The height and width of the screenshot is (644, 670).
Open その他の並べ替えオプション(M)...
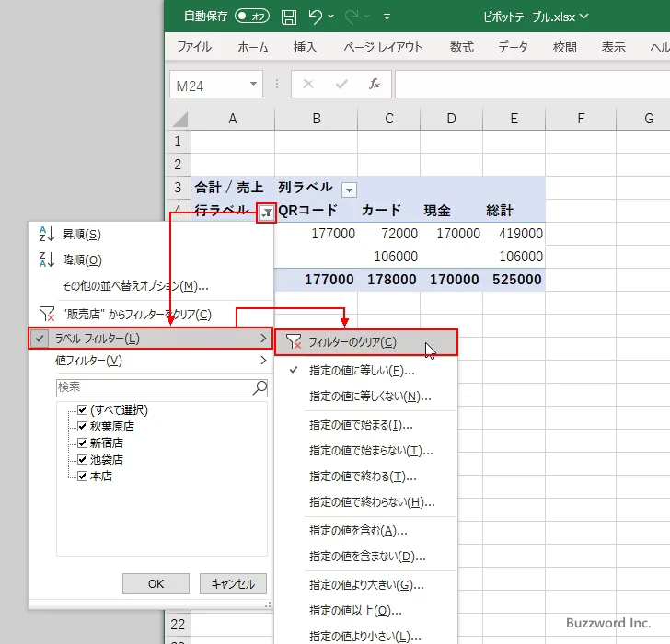click(x=135, y=286)
